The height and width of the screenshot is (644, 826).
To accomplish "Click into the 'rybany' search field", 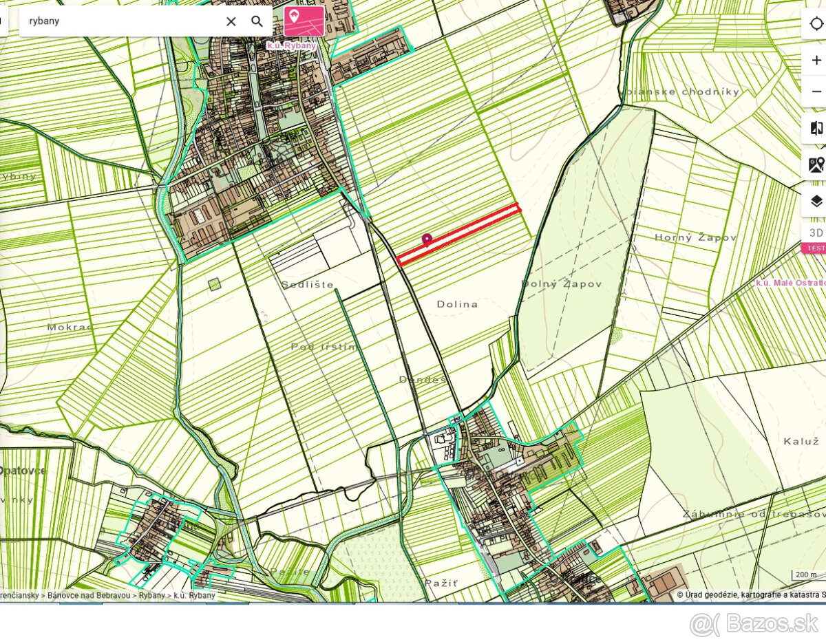I will click(117, 21).
